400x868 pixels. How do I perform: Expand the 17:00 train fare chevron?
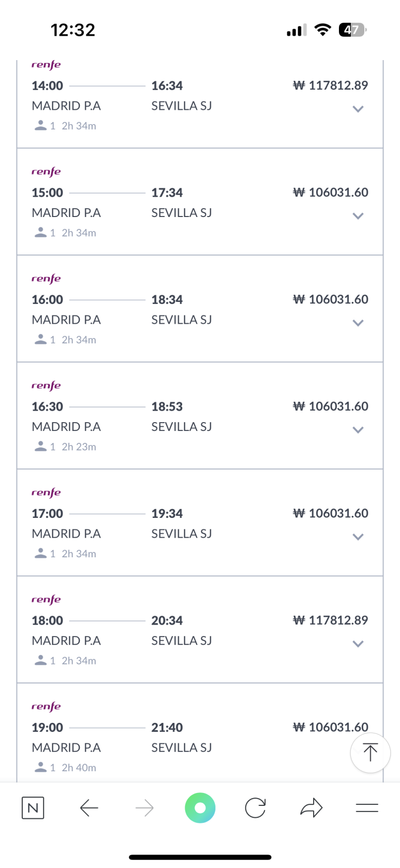coord(358,537)
